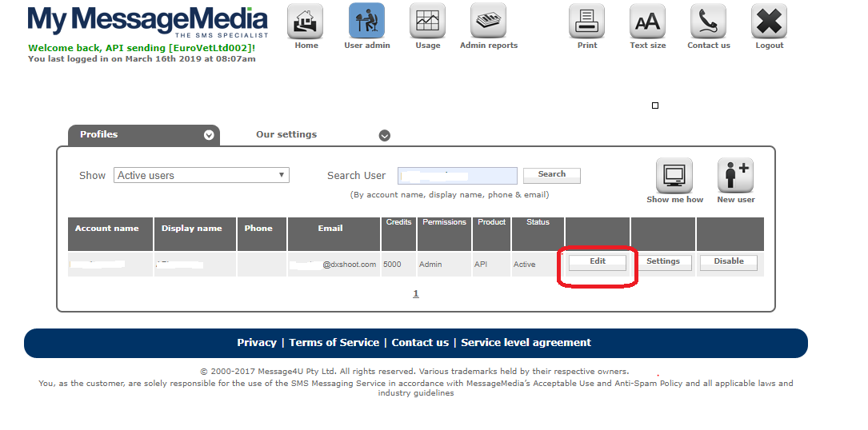Add a New user via person icon
The image size is (868, 430).
[x=736, y=175]
